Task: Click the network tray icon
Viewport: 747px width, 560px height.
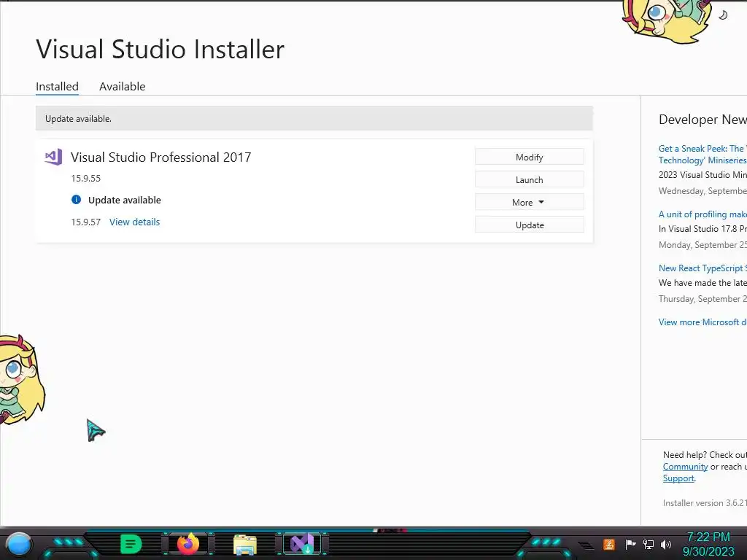Action: point(649,544)
